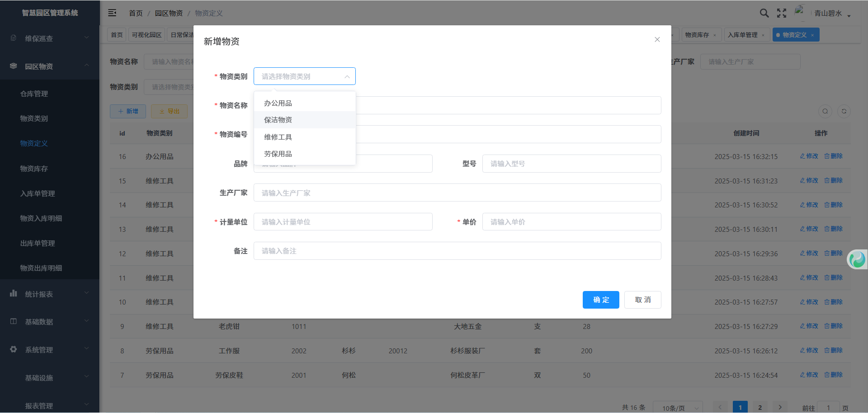This screenshot has width=868, height=413.
Task: Focus the 请输入单价 price field
Action: pyautogui.click(x=571, y=222)
